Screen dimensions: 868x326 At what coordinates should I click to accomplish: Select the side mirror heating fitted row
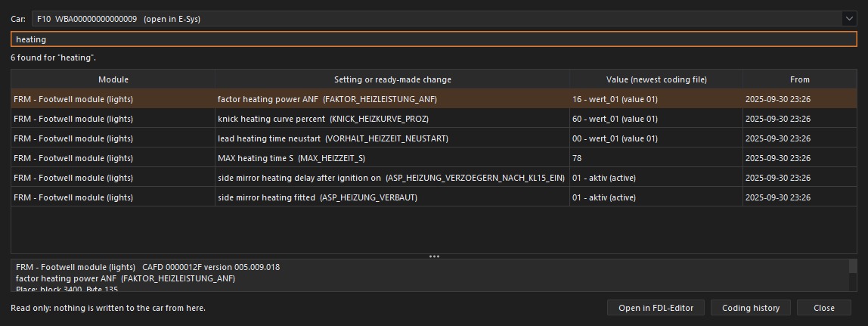(x=433, y=197)
